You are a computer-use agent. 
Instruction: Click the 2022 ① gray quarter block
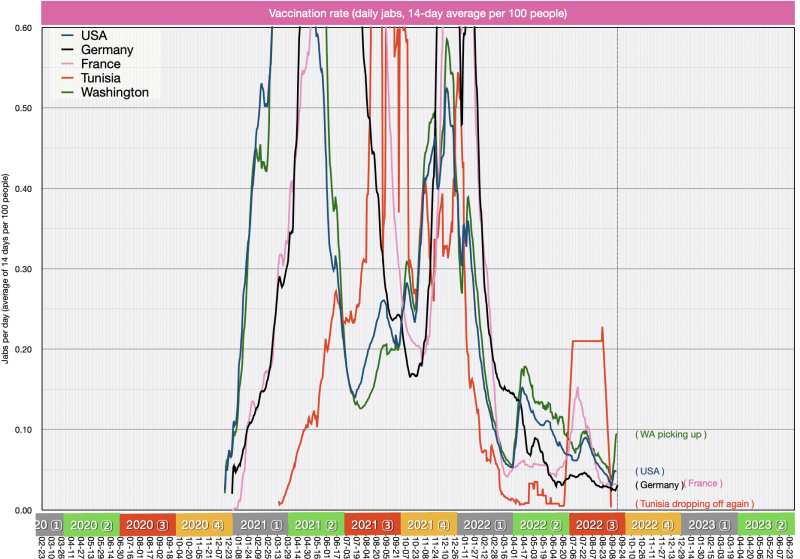coord(485,524)
